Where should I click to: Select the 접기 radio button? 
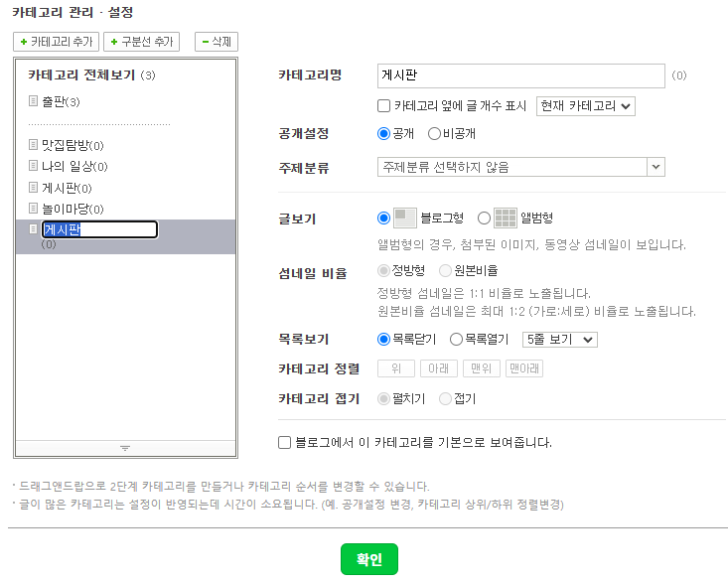(x=445, y=399)
